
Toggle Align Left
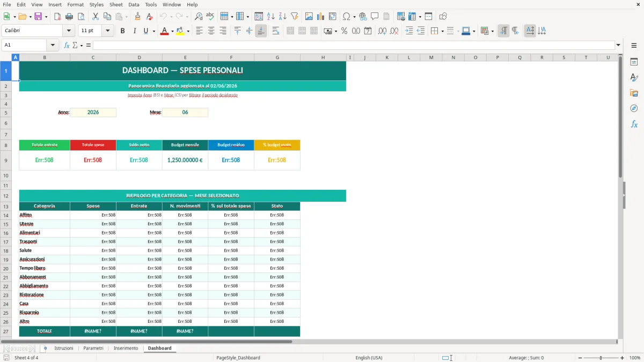coord(200,31)
